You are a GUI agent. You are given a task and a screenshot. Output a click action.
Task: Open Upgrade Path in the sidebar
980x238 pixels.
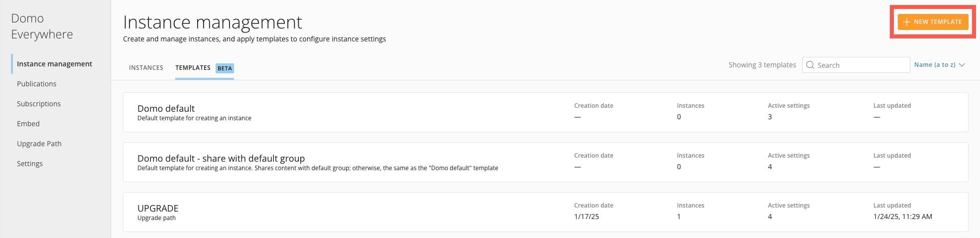click(39, 144)
